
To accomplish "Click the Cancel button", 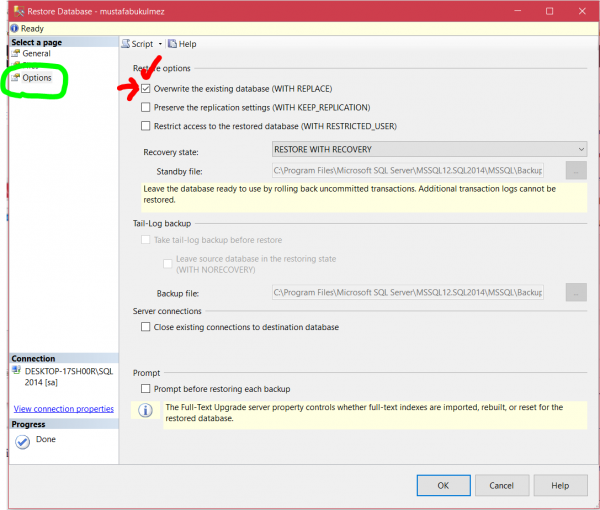I will [x=502, y=486].
